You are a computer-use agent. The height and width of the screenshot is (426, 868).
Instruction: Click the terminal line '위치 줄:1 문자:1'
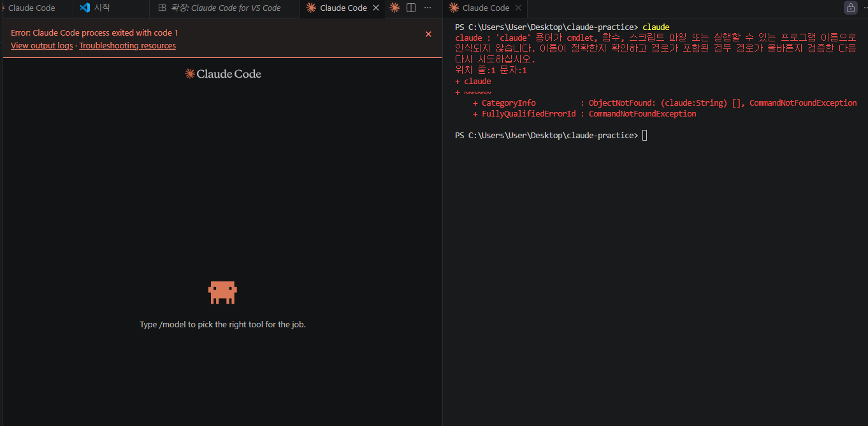(491, 70)
